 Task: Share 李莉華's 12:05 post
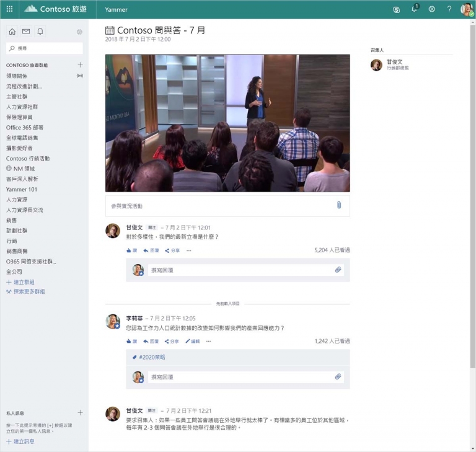[x=172, y=342]
